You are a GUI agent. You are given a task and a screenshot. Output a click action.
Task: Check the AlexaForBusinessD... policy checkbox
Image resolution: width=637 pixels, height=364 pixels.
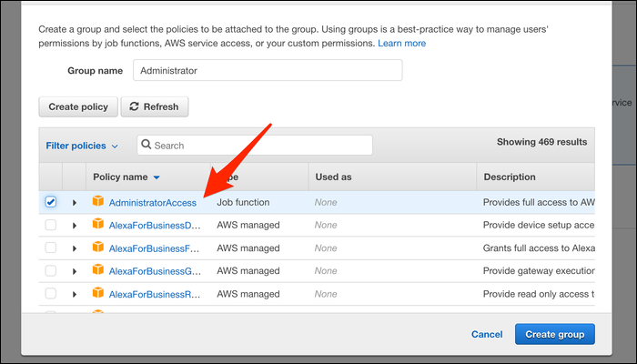(x=51, y=225)
